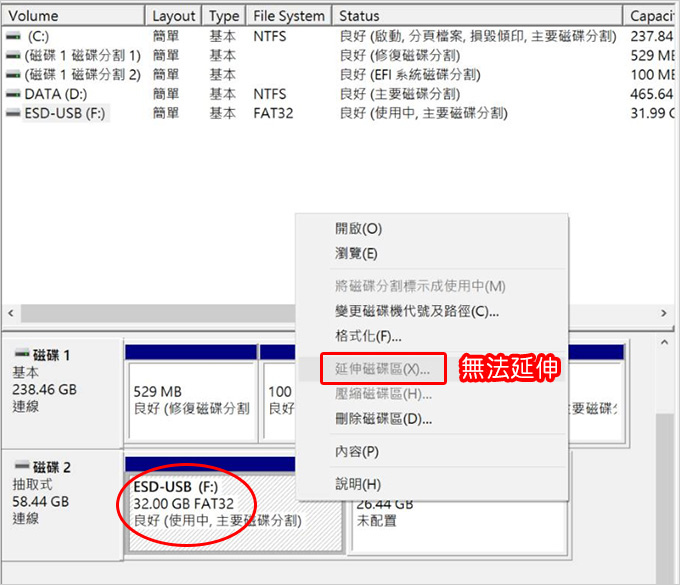Select the (C:) volume name

(38, 36)
